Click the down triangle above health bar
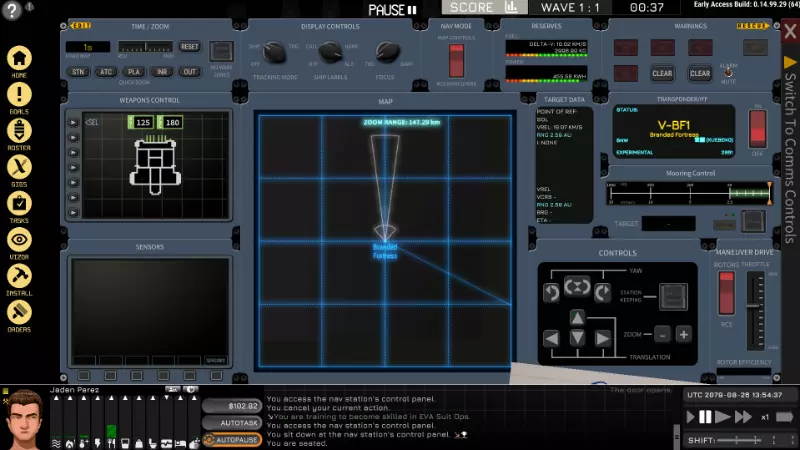 pos(166,398)
